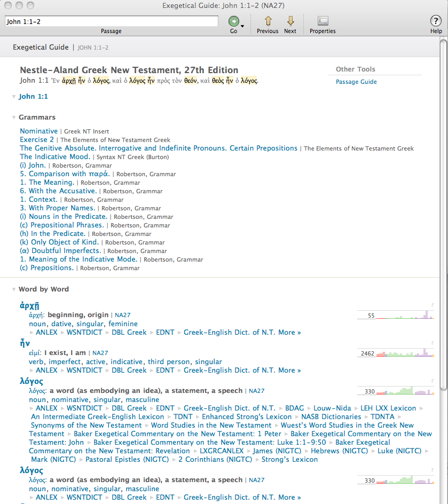Click the ἦν occurrence graph showing 2462
Screen dimensions: 448x504
pyautogui.click(x=396, y=352)
